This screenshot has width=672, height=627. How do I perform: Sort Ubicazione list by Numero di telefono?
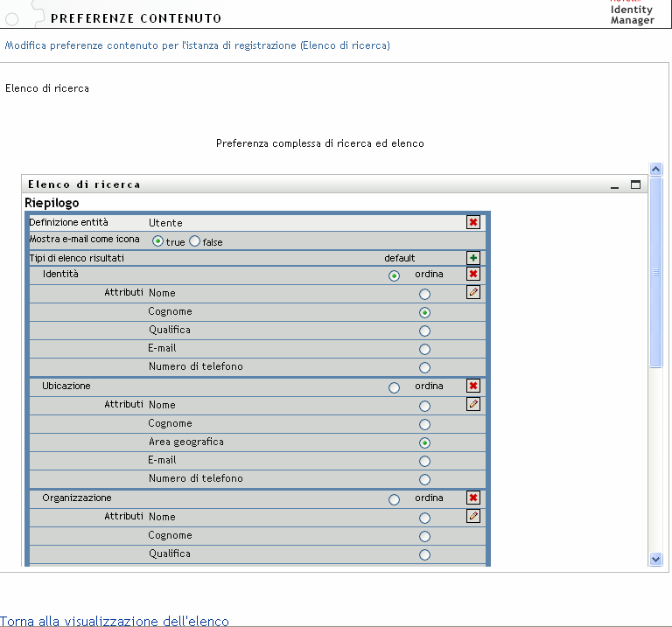424,480
